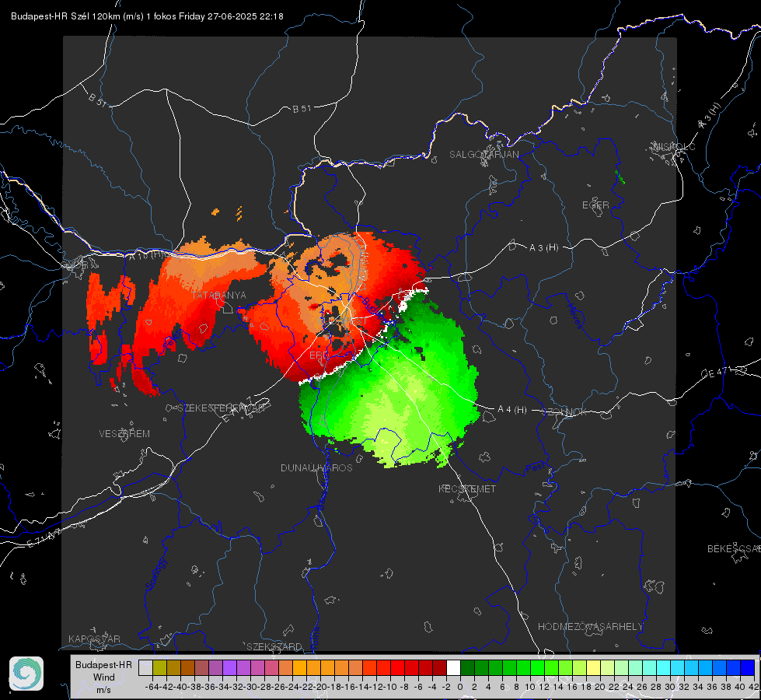Click the KAPOSVAR city label
Viewport: 761px width, 700px height.
coord(94,639)
